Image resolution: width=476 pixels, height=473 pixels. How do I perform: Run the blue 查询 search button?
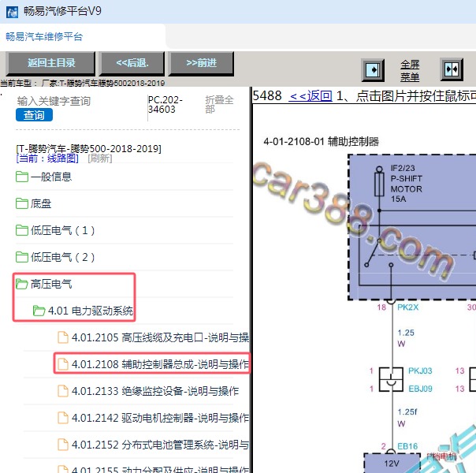tap(34, 115)
